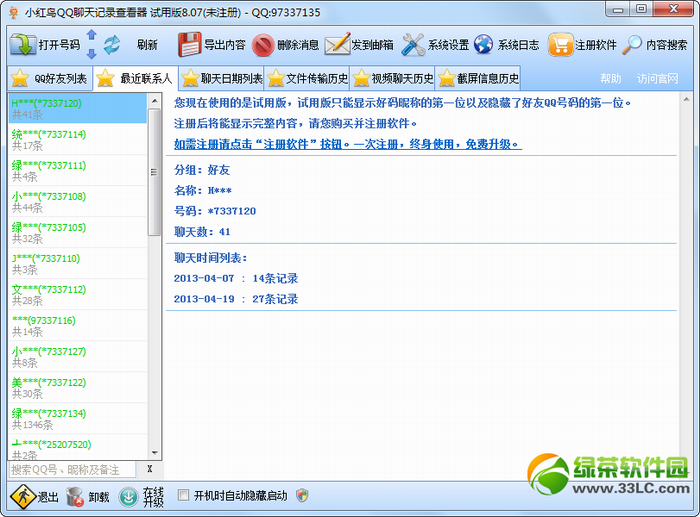The width and height of the screenshot is (700, 517).
Task: Click the 访问官网 link
Action: click(657, 79)
